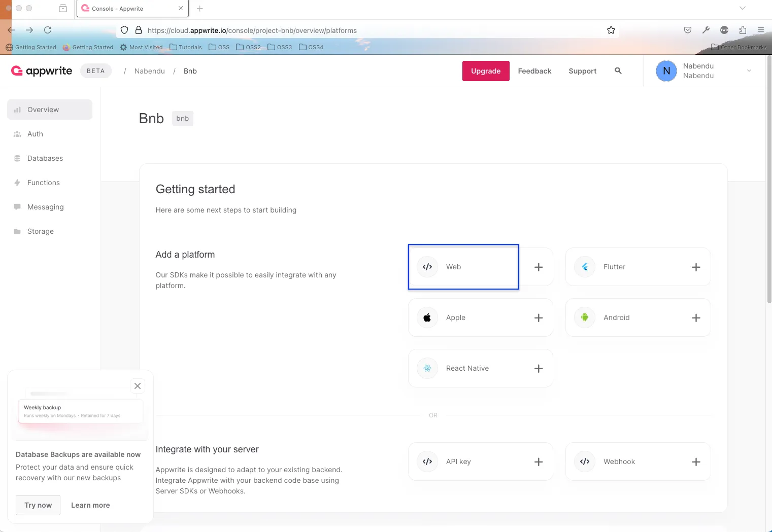Open Other Bookmarks folder

point(739,47)
